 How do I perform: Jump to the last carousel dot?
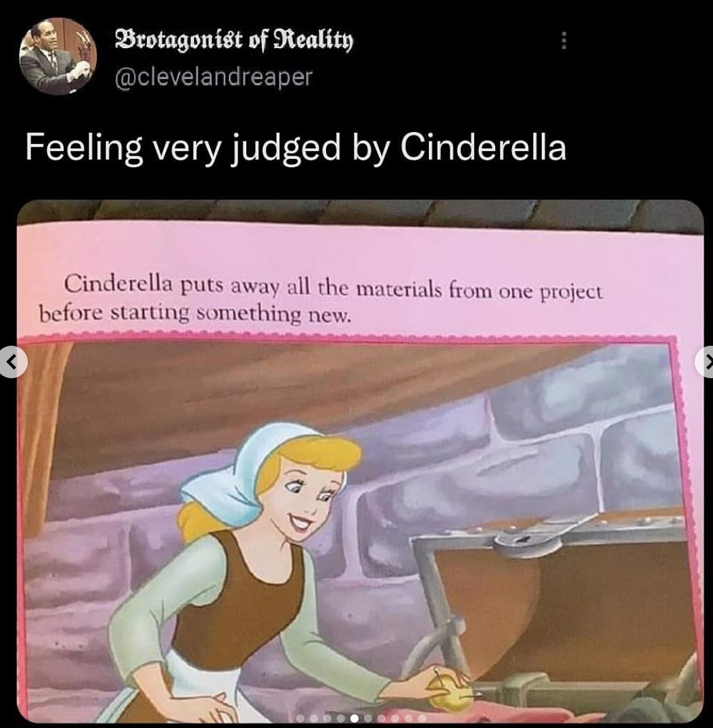tap(422, 719)
